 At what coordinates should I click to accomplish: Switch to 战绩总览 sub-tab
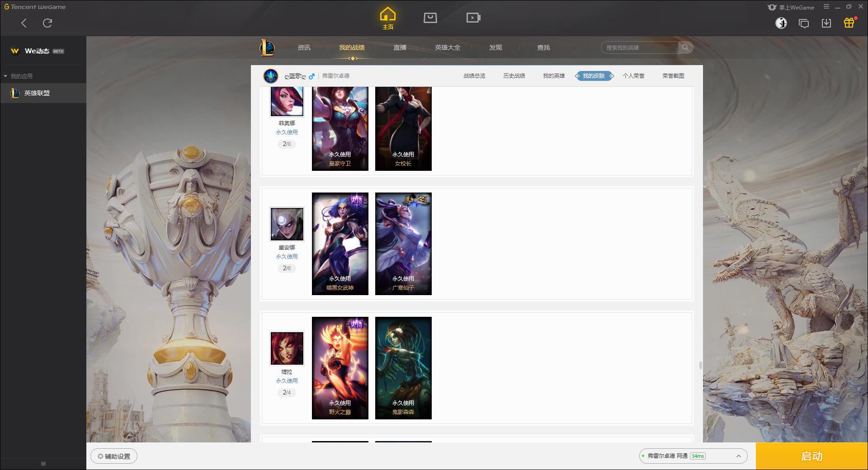click(x=474, y=76)
